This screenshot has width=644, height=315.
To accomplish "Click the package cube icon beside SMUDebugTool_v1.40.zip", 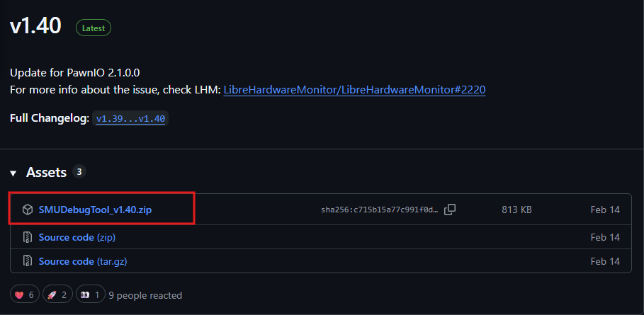I will (x=28, y=210).
